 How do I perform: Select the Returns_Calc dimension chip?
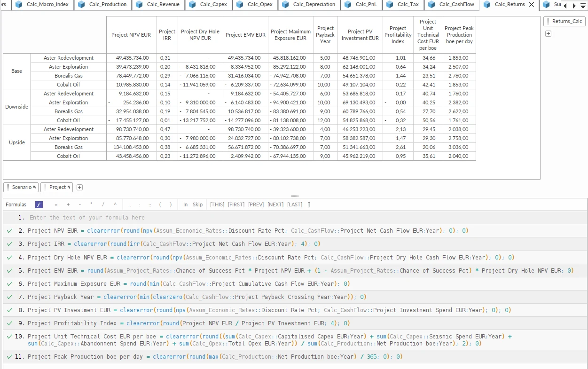(564, 21)
